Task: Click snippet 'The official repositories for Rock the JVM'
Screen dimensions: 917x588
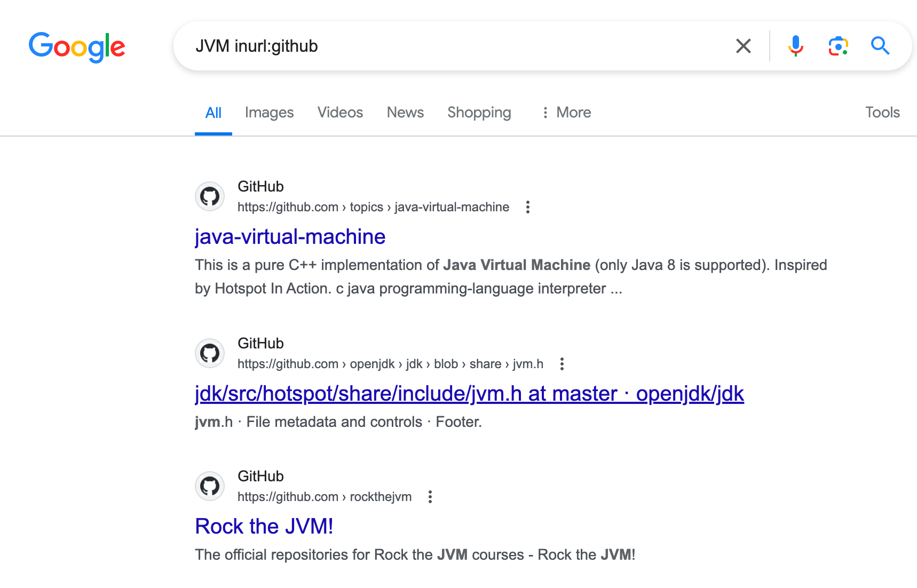Action: point(331,555)
